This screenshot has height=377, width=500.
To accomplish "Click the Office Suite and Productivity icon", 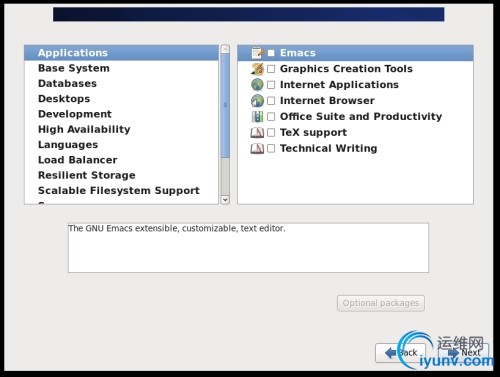I will coord(257,117).
